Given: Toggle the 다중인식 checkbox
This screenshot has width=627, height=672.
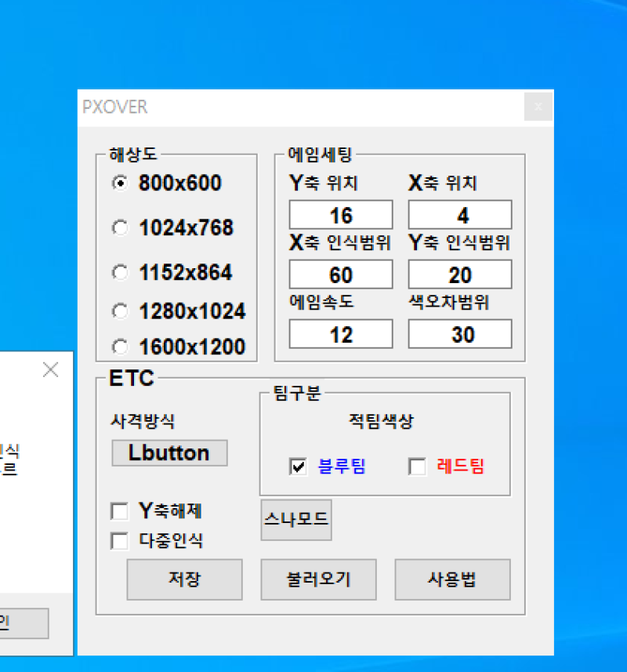Looking at the screenshot, I should click(x=120, y=541).
